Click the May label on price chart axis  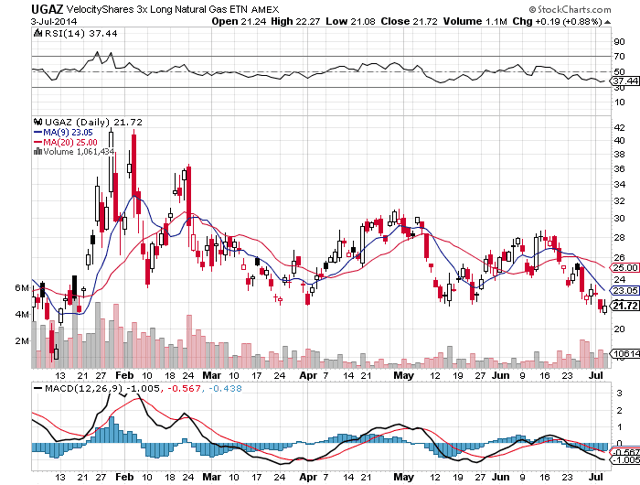404,376
